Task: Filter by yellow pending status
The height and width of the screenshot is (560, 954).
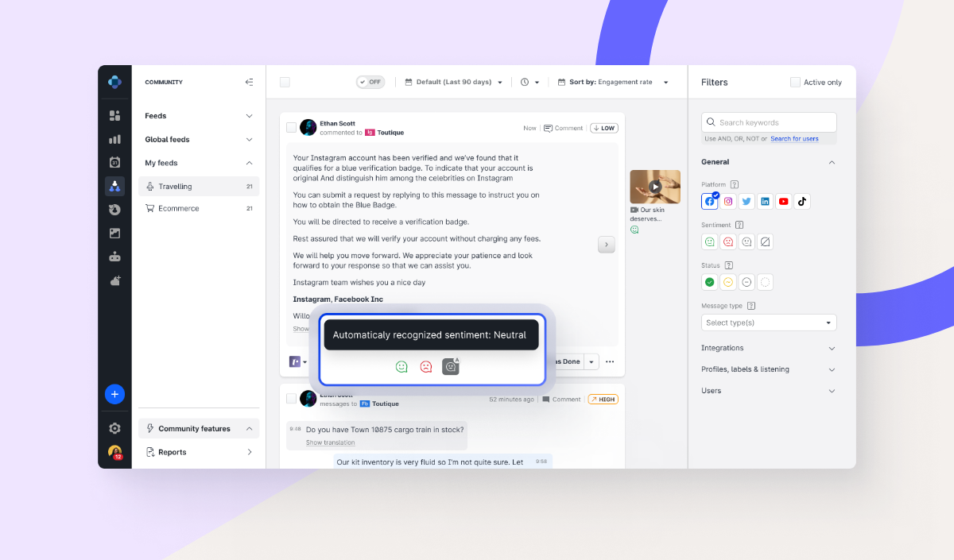Action: [x=728, y=282]
